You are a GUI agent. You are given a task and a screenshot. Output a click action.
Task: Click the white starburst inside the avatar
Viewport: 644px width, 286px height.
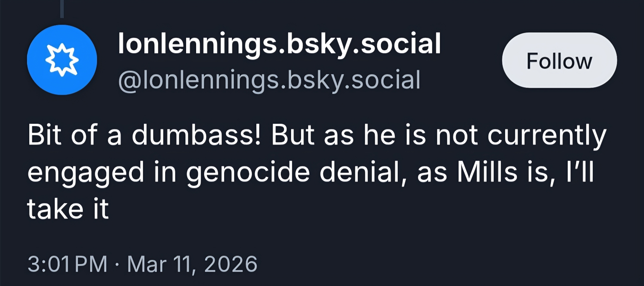click(62, 60)
